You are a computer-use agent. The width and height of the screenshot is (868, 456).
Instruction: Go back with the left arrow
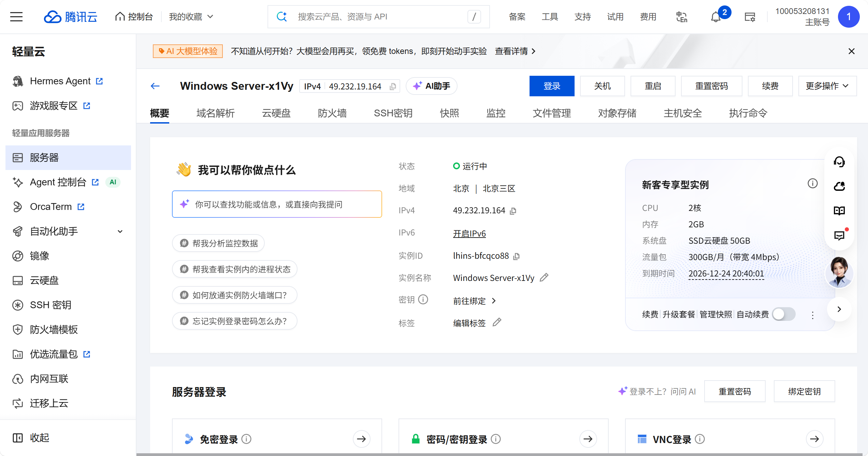pyautogui.click(x=155, y=86)
